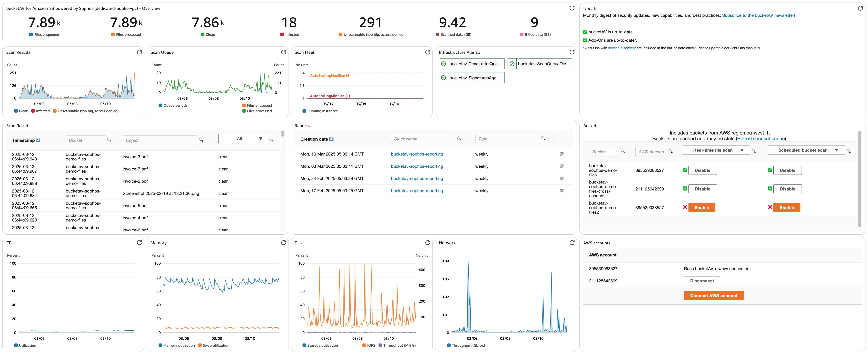Select Screenshot 2025-02-19 at 13.21.30.png entry

point(161,194)
